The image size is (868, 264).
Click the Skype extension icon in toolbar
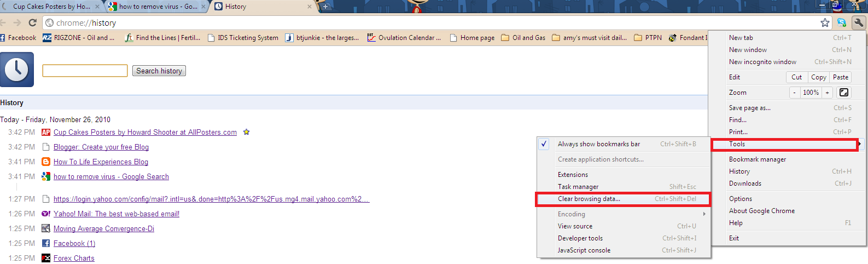pyautogui.click(x=841, y=22)
